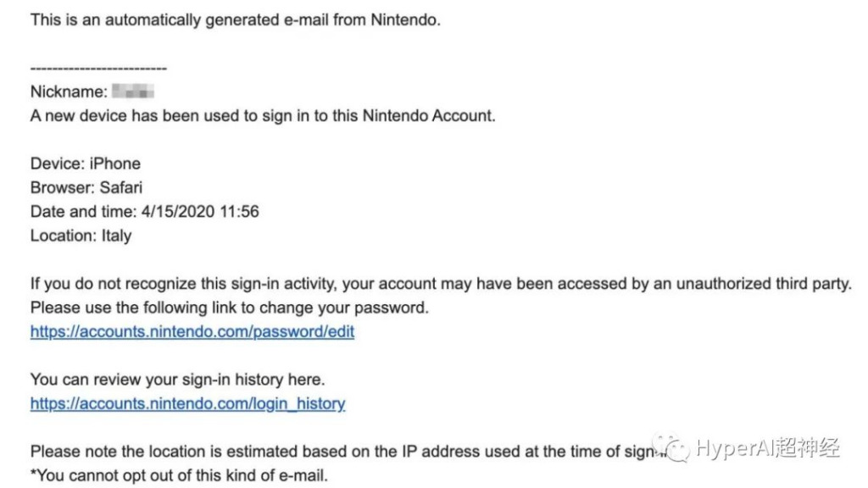Click the 'Location: Italy' line
The image size is (868, 488).
tap(81, 236)
